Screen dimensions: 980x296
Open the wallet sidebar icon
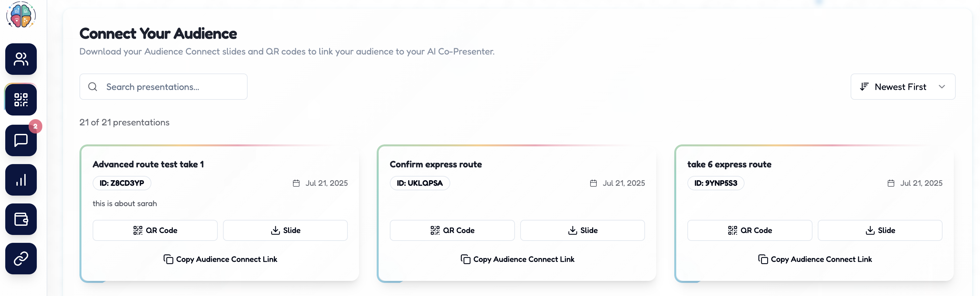(x=21, y=219)
